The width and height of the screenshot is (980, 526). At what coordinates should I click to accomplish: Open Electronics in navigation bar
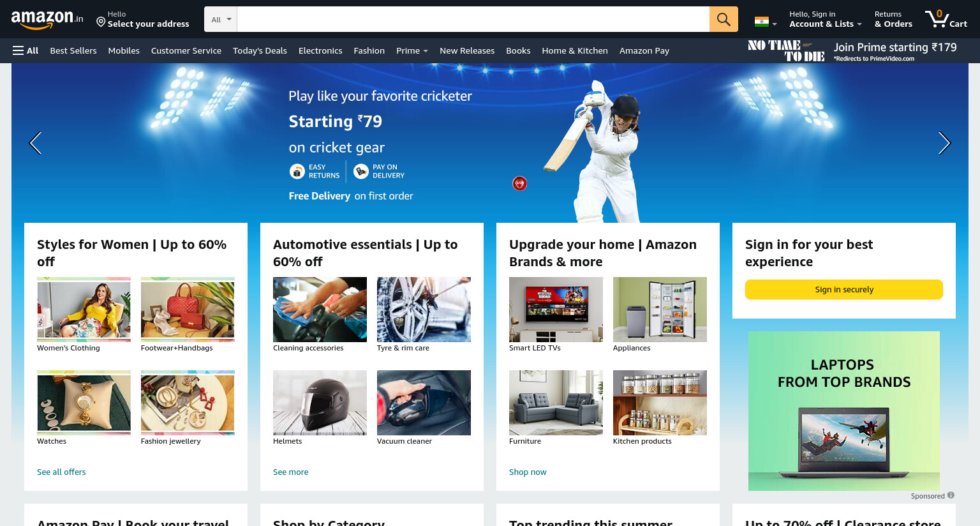(x=320, y=50)
